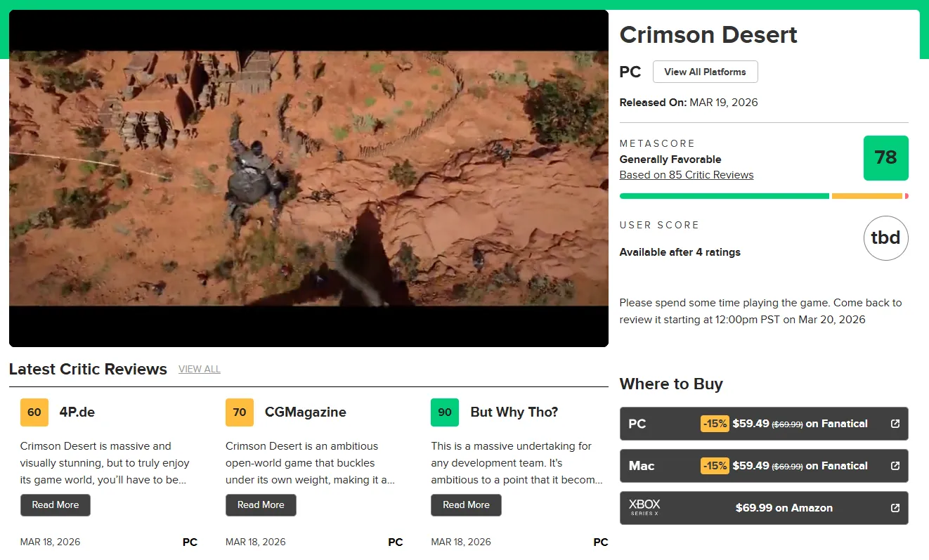
Task: Click the green positive segment of score bar
Action: tap(725, 196)
